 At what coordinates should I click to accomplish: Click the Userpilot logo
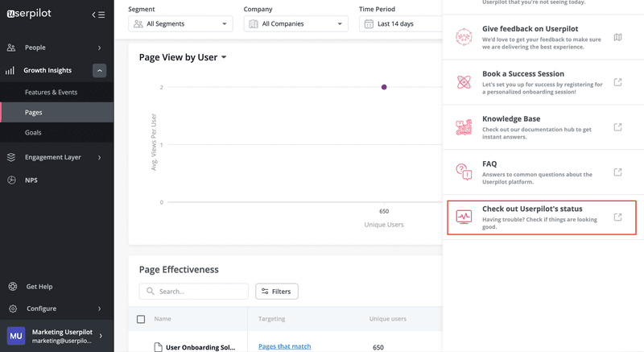pos(29,14)
